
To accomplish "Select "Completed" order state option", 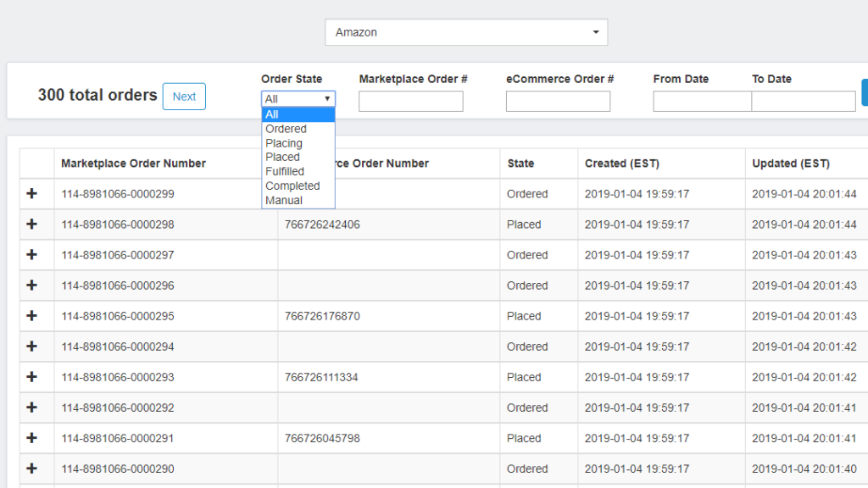I will (292, 186).
